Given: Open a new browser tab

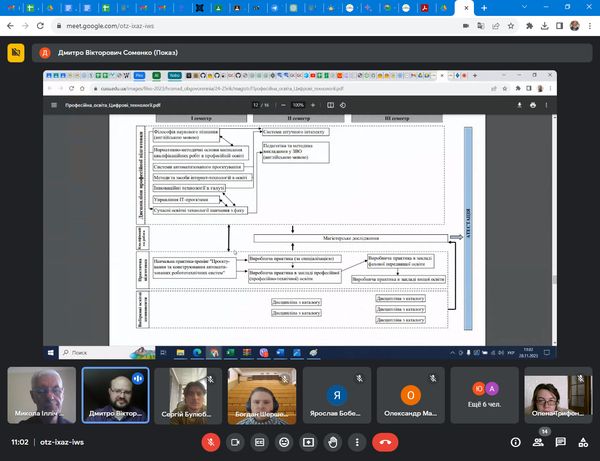Looking at the screenshot, I should coord(485,7).
